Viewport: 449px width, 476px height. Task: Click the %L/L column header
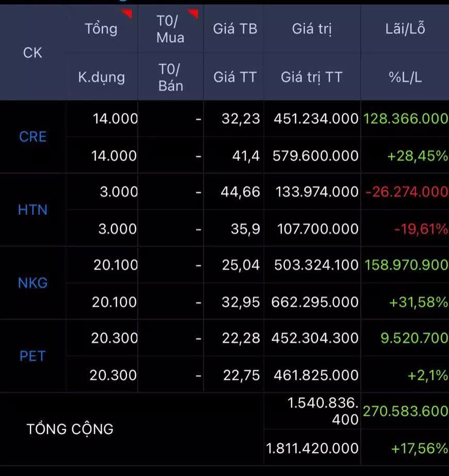(405, 77)
